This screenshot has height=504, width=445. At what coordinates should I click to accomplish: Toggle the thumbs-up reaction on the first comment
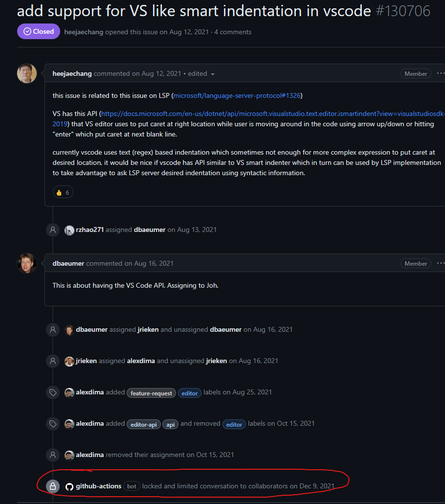click(x=63, y=192)
